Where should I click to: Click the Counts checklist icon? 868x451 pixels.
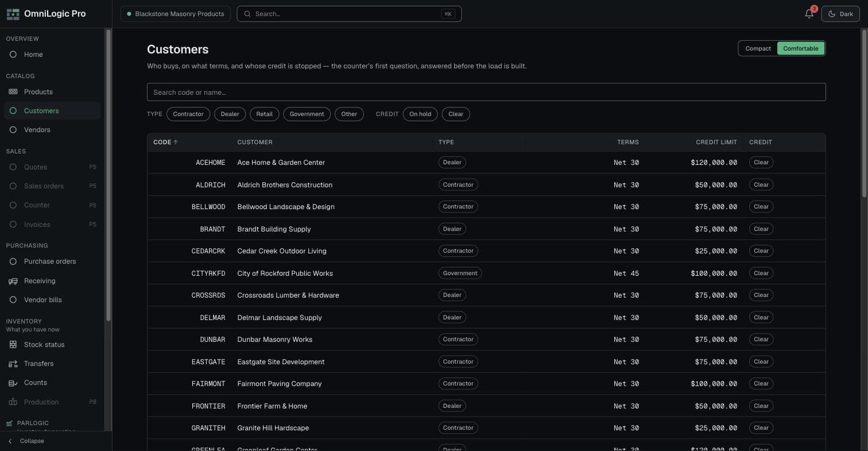[13, 383]
